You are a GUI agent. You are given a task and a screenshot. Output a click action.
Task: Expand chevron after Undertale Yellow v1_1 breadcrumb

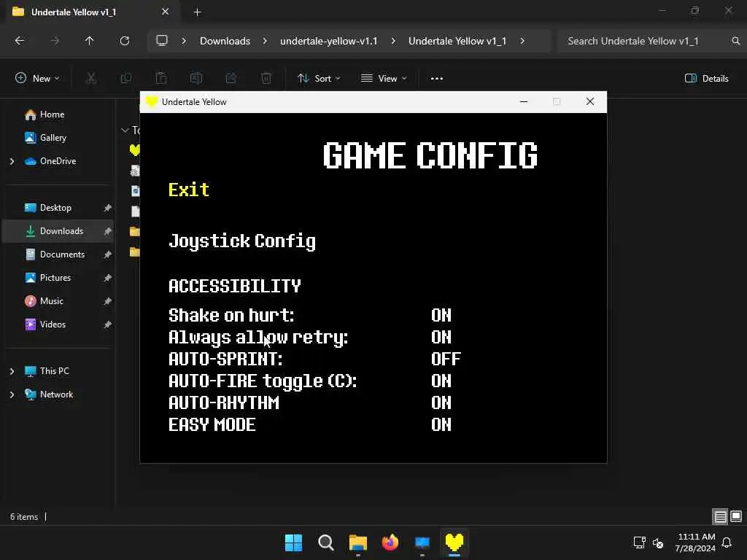tap(522, 41)
